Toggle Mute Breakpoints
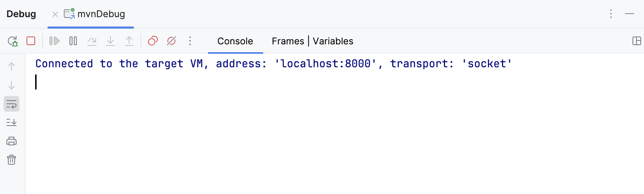Image resolution: width=644 pixels, height=194 pixels. click(x=171, y=41)
